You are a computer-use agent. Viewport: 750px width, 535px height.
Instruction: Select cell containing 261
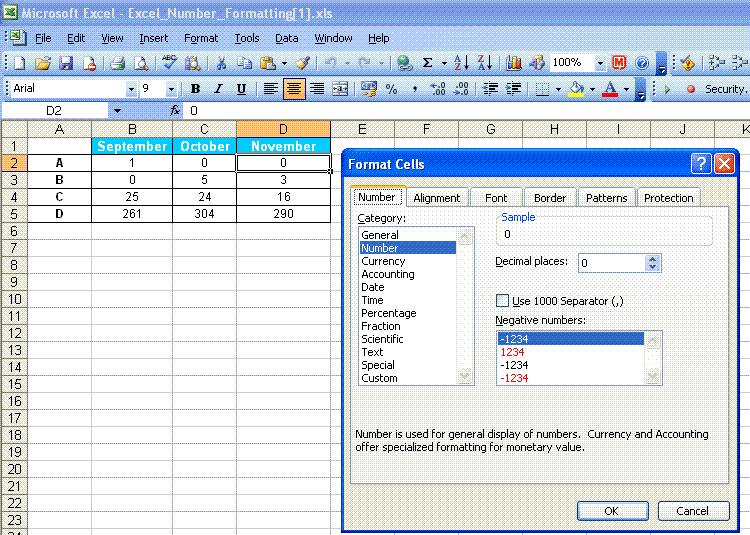(132, 214)
